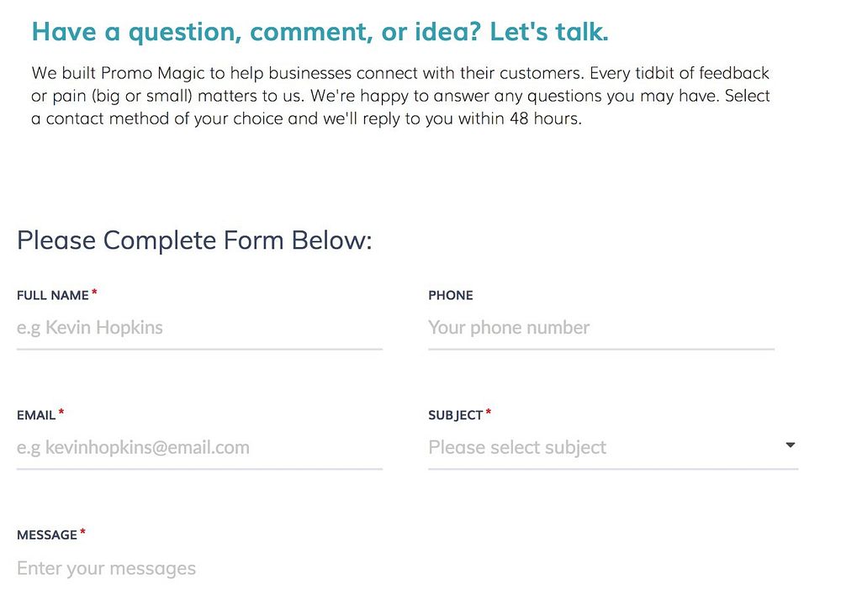This screenshot has height=616, width=841.
Task: Click the underline beneath the Phone field
Action: pos(600,348)
